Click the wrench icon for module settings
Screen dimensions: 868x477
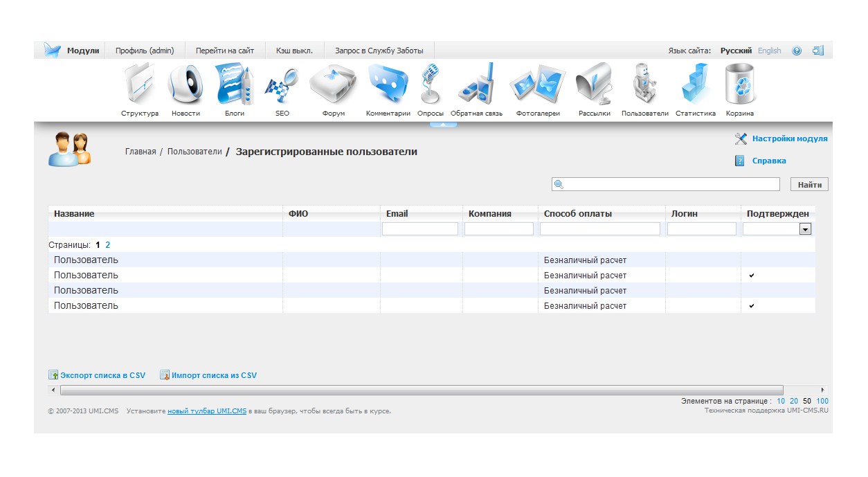[741, 138]
